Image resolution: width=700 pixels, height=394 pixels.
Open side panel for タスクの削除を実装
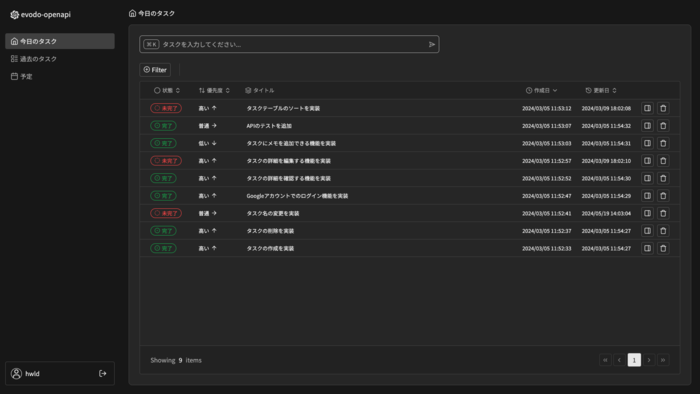click(x=647, y=231)
